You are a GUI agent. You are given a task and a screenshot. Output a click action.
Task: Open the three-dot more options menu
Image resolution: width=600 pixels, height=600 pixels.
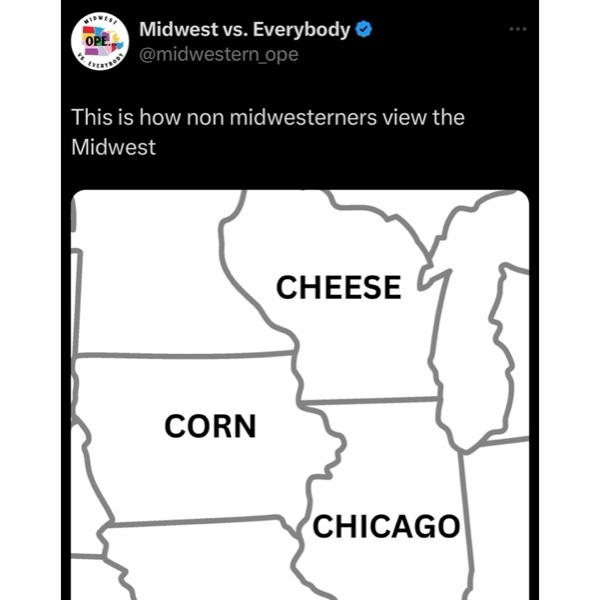[x=516, y=29]
